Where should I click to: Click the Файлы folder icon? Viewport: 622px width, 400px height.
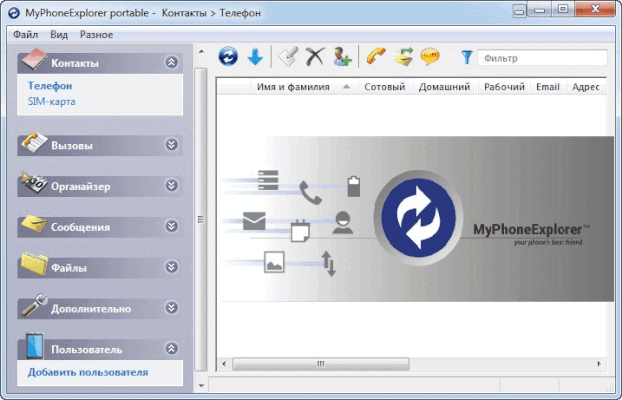click(35, 264)
